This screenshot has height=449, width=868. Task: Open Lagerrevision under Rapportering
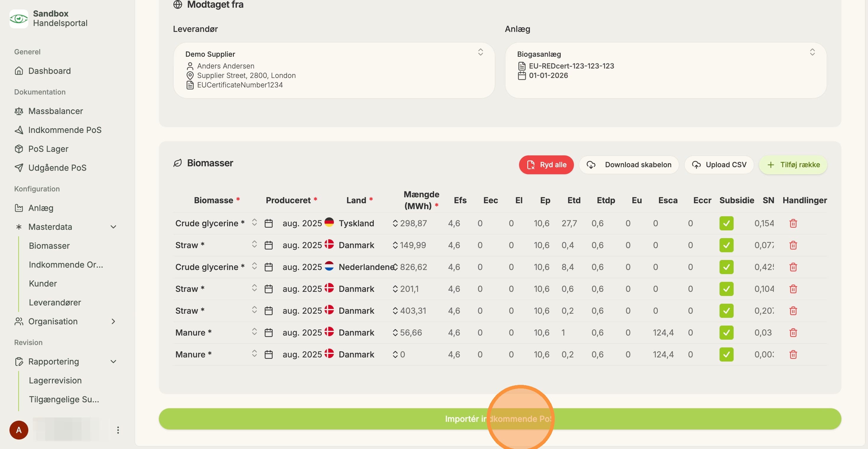click(55, 380)
